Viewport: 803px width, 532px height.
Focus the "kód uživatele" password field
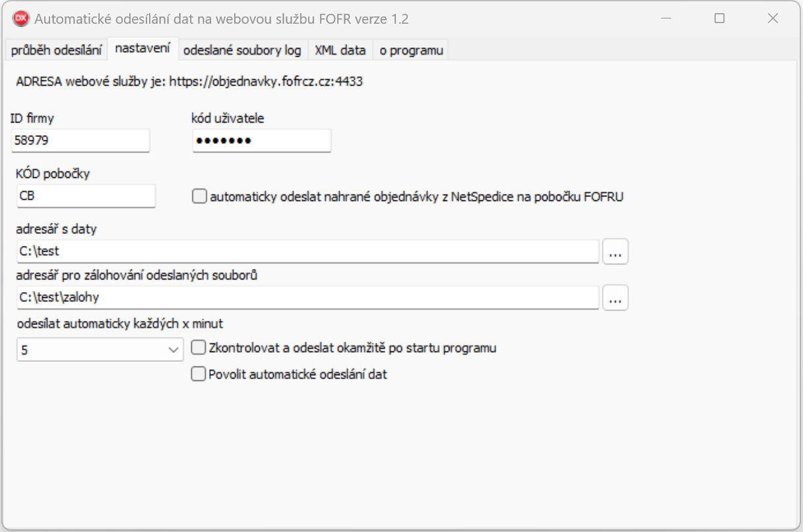coord(261,140)
